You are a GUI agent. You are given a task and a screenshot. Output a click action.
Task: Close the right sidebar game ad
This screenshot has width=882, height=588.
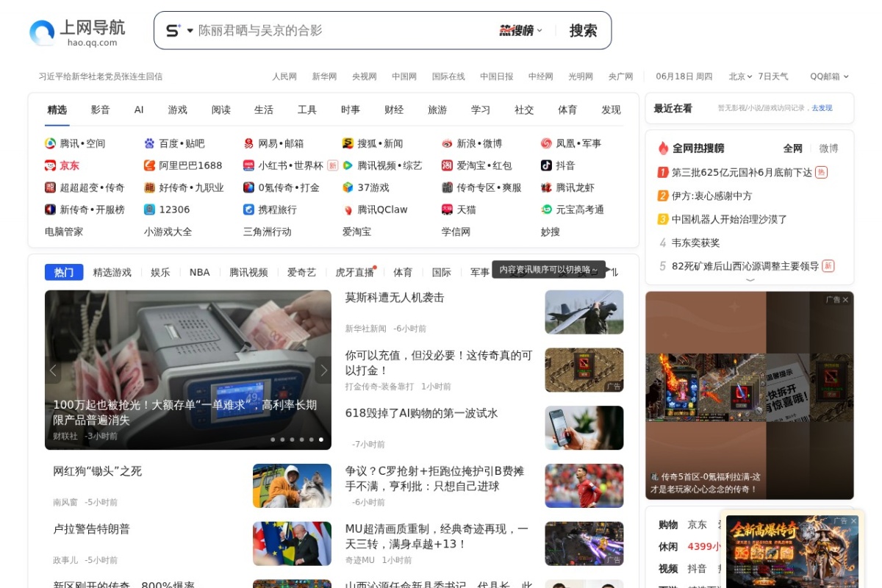pyautogui.click(x=845, y=300)
